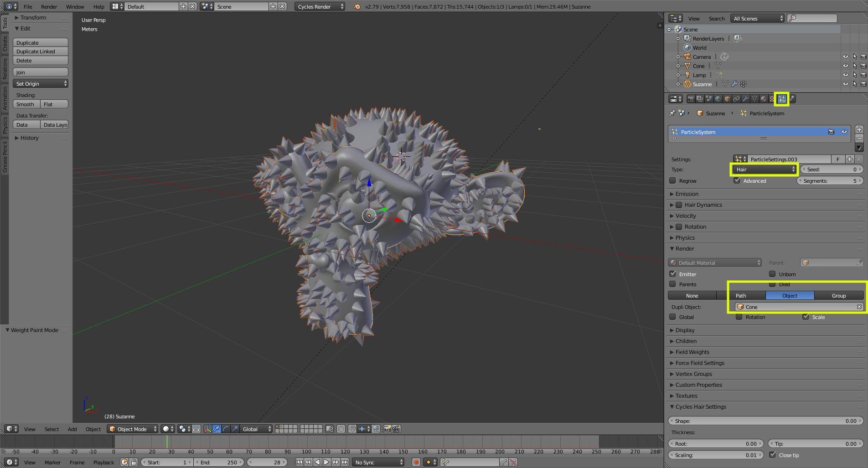Image resolution: width=868 pixels, height=468 pixels.
Task: Open the Set Origin dropdown
Action: click(x=41, y=83)
